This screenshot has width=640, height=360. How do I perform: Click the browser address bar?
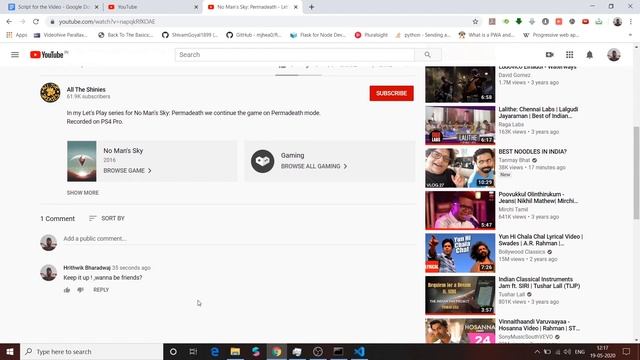coord(261,22)
